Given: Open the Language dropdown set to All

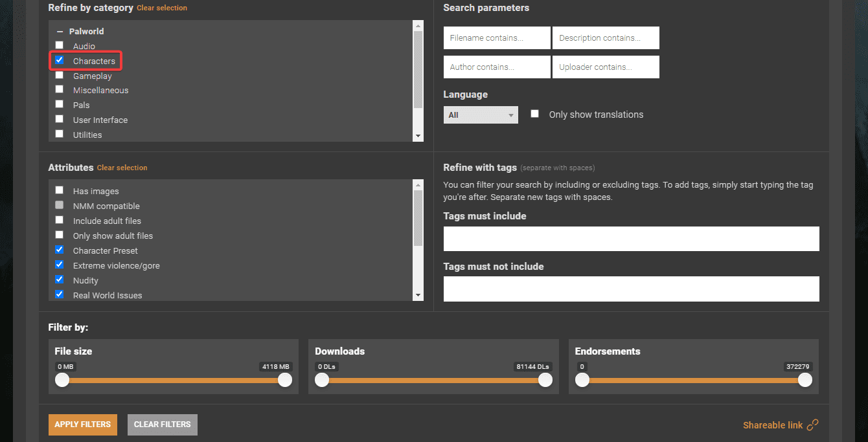Looking at the screenshot, I should (480, 115).
